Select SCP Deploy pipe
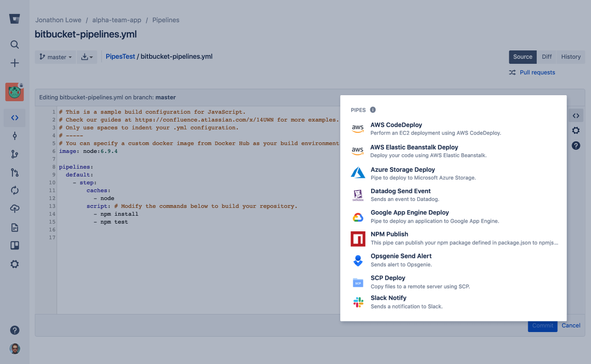This screenshot has width=591, height=364. [453, 282]
